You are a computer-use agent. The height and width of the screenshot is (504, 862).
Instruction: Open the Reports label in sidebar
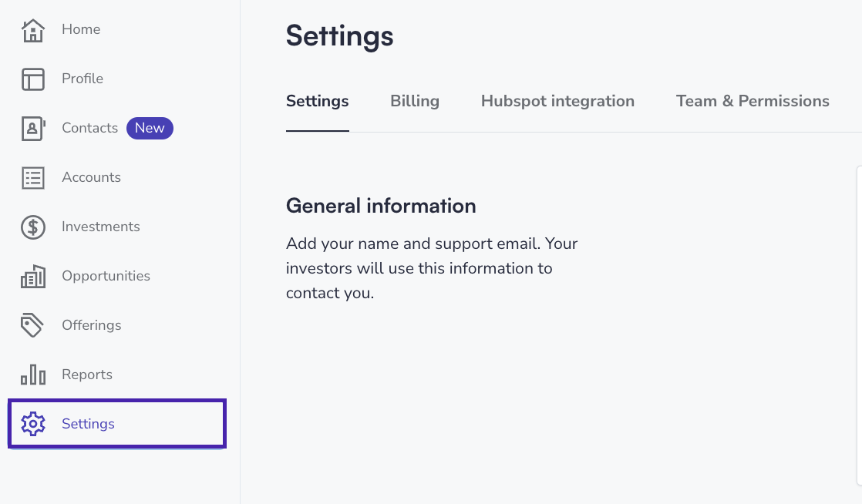click(x=87, y=375)
